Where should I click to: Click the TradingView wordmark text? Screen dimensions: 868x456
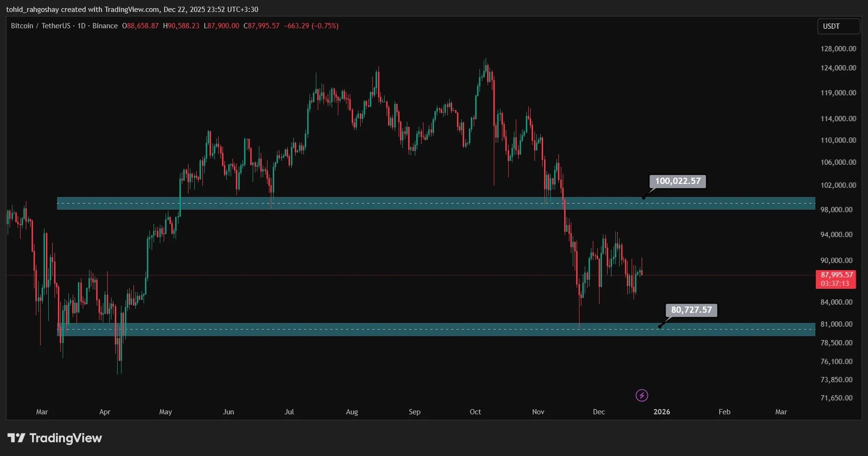66,438
